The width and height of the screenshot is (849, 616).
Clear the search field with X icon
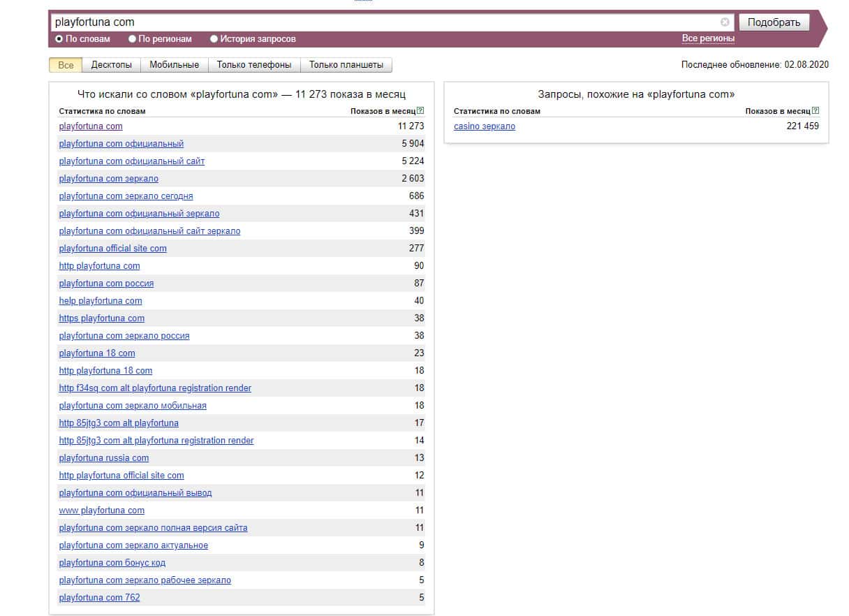[725, 22]
